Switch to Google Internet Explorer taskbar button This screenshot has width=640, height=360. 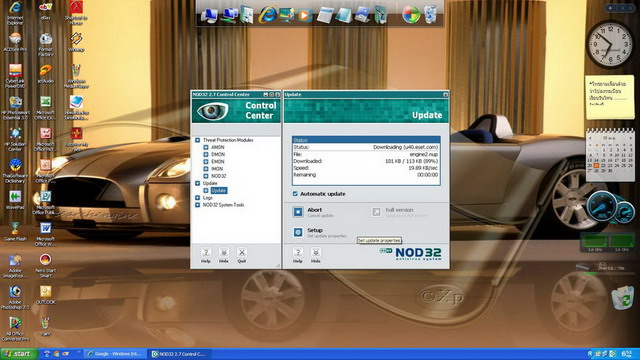(x=116, y=354)
